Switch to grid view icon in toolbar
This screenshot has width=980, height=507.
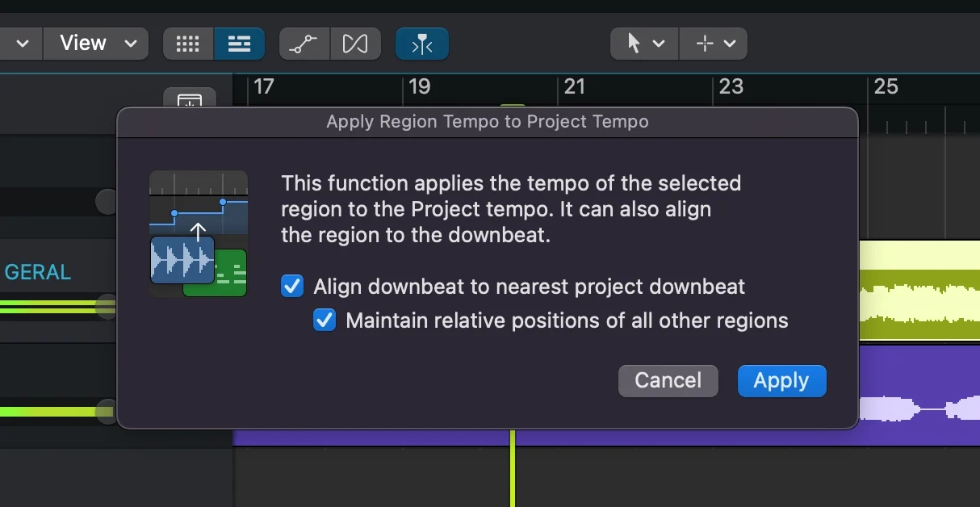click(x=188, y=44)
